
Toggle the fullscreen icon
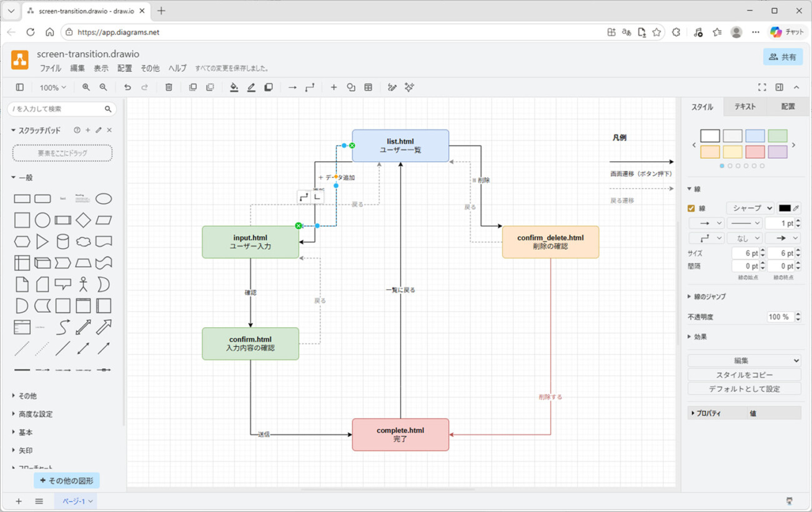pyautogui.click(x=762, y=87)
